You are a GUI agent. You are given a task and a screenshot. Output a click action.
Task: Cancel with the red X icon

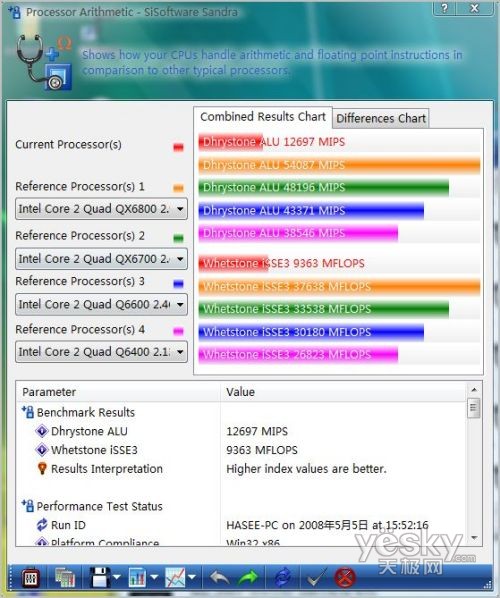(x=345, y=578)
